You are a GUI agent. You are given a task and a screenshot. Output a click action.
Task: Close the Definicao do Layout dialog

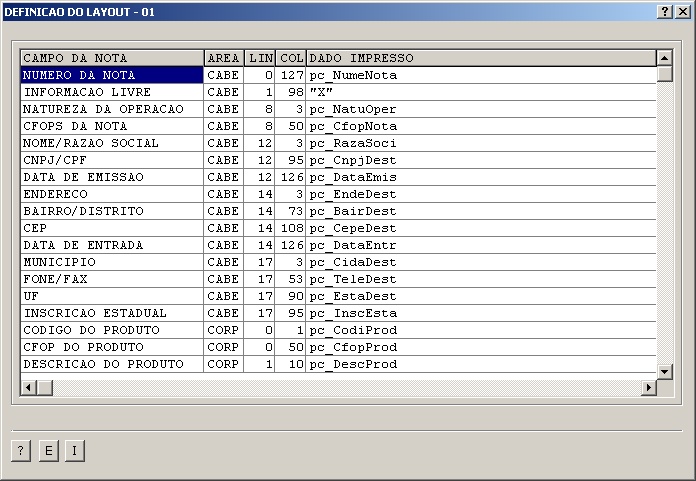[x=683, y=10]
